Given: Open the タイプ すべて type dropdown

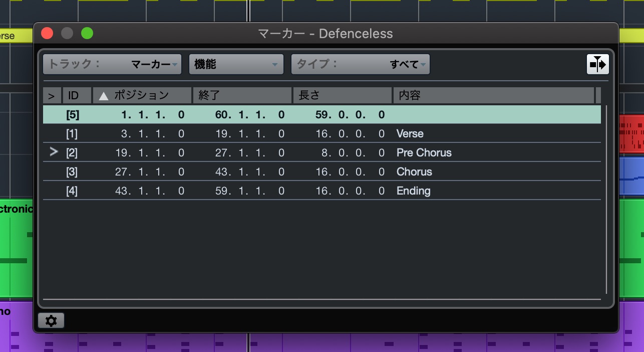Looking at the screenshot, I should (x=361, y=64).
